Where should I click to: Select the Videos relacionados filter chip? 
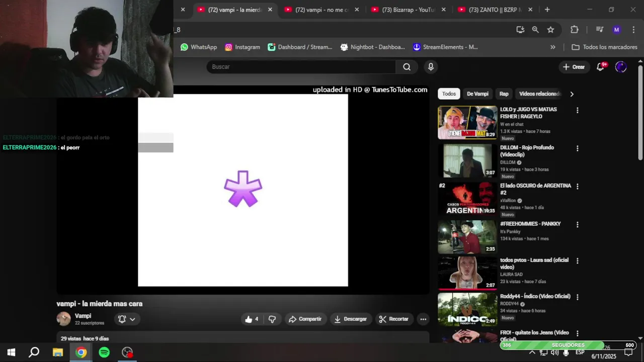[539, 94]
